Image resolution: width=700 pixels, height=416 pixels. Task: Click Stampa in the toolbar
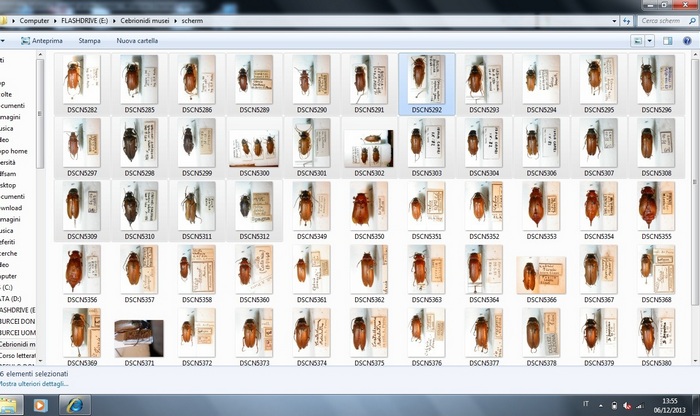pos(90,41)
